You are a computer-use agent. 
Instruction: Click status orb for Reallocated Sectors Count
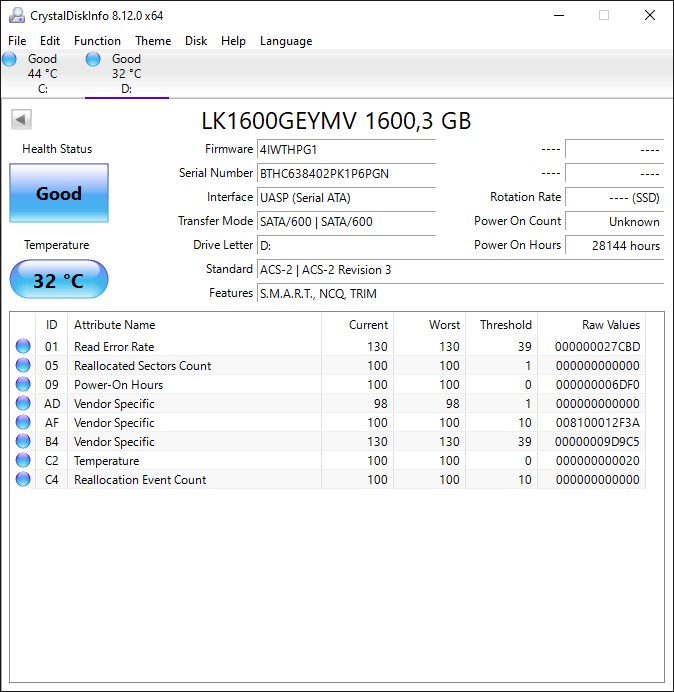pos(23,365)
